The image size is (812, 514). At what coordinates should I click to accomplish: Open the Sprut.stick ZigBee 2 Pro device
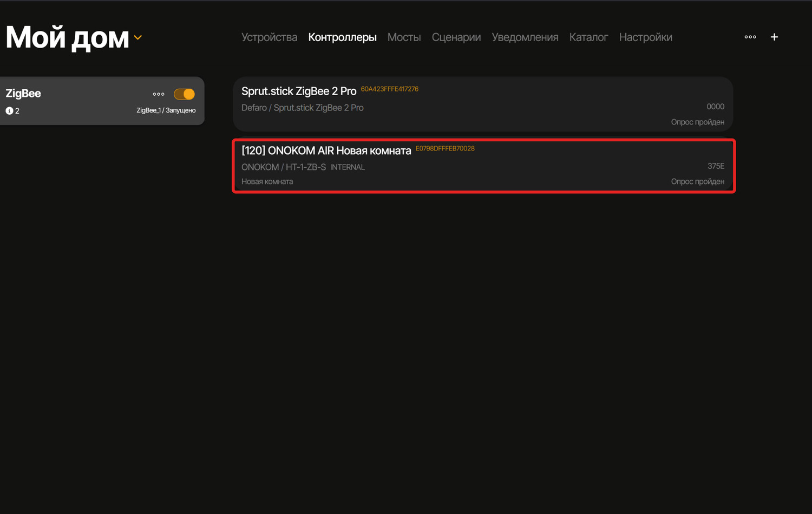point(299,91)
